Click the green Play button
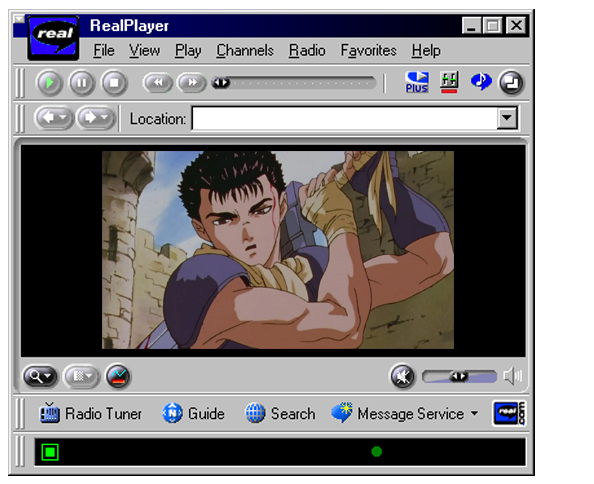Screen dimensions: 594x484 point(49,83)
